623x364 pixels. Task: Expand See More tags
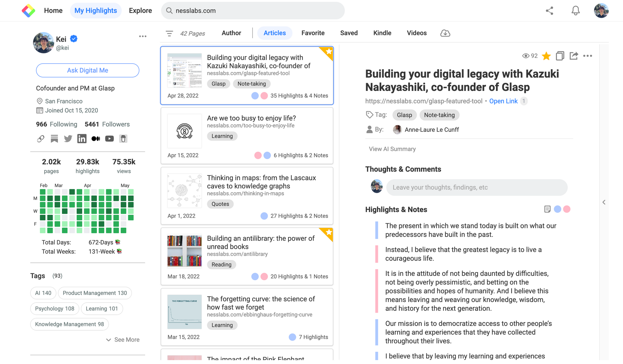click(x=123, y=340)
